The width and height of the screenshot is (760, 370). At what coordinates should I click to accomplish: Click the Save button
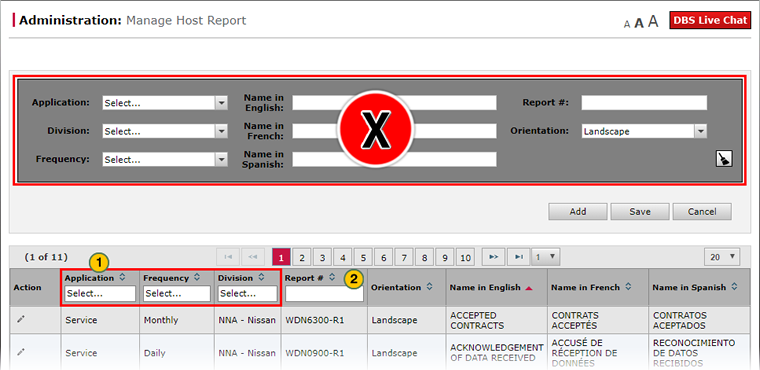click(x=640, y=211)
